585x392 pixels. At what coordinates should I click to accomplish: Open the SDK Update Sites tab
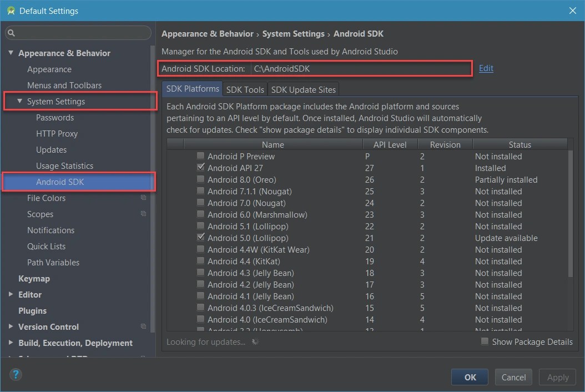click(x=303, y=89)
